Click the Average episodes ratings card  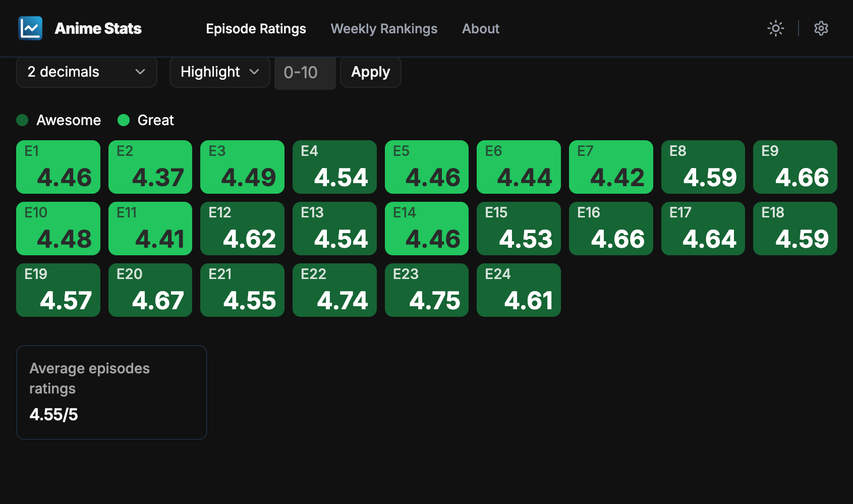pos(111,392)
